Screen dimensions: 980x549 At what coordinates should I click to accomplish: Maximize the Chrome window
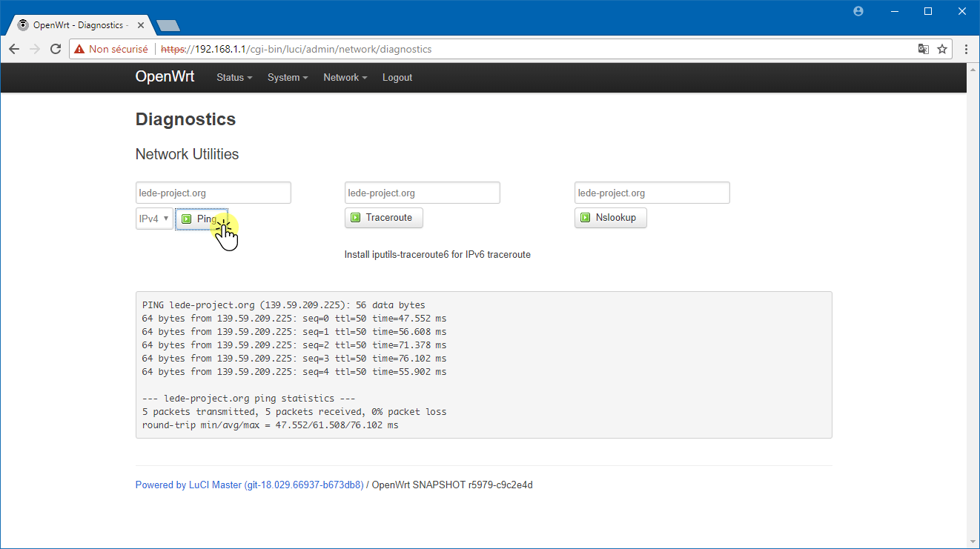tap(928, 11)
